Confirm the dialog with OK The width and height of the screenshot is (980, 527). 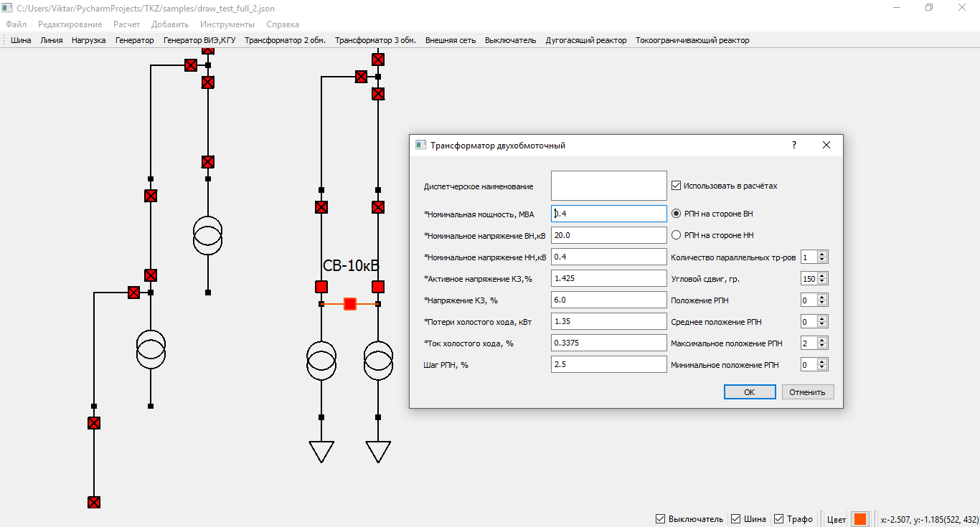click(x=750, y=392)
